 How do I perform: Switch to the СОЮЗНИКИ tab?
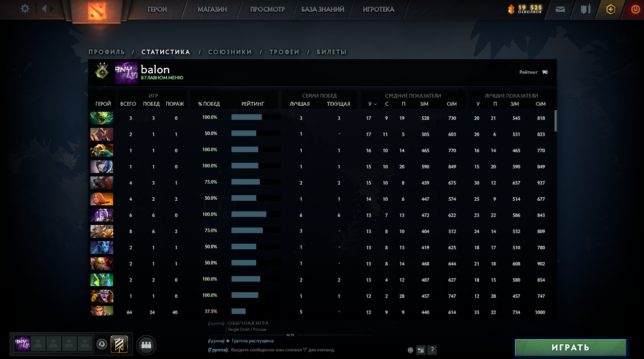230,52
